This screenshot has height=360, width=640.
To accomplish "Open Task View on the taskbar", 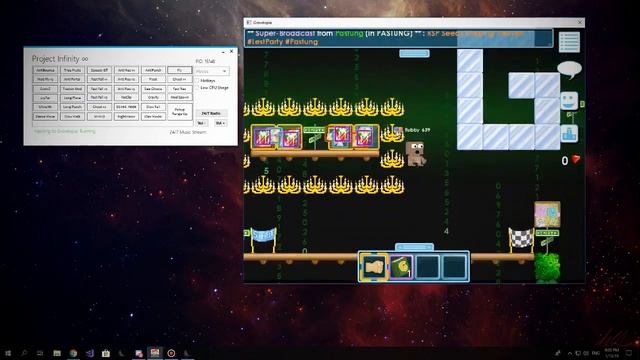I will (x=40, y=353).
